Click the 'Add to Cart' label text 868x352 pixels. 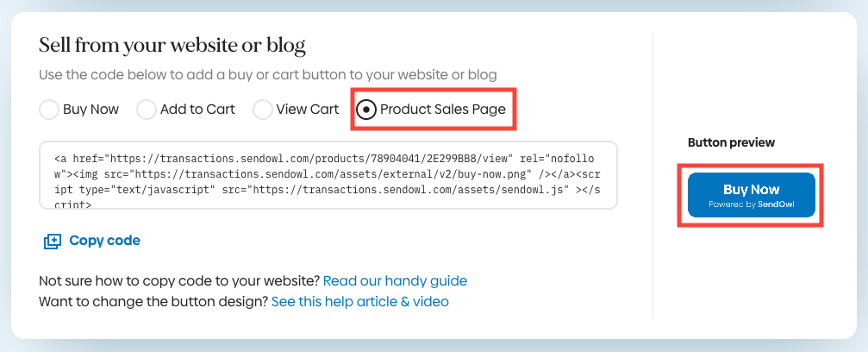197,110
